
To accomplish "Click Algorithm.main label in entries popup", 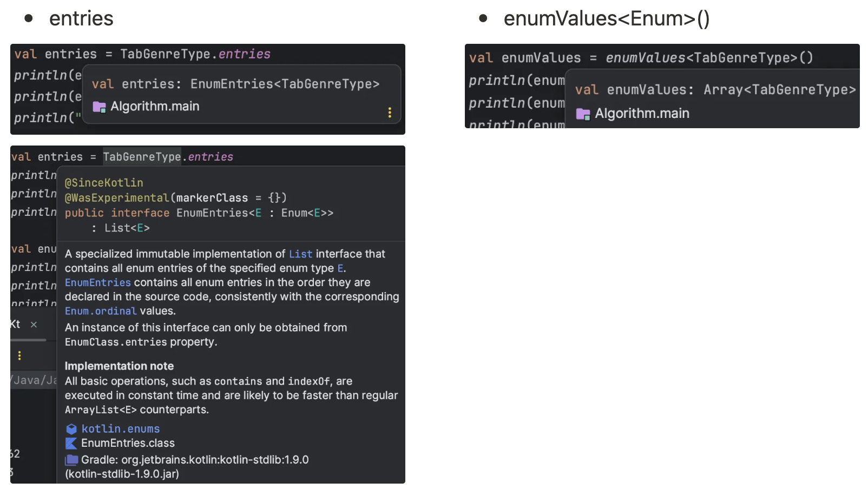I will [155, 107].
